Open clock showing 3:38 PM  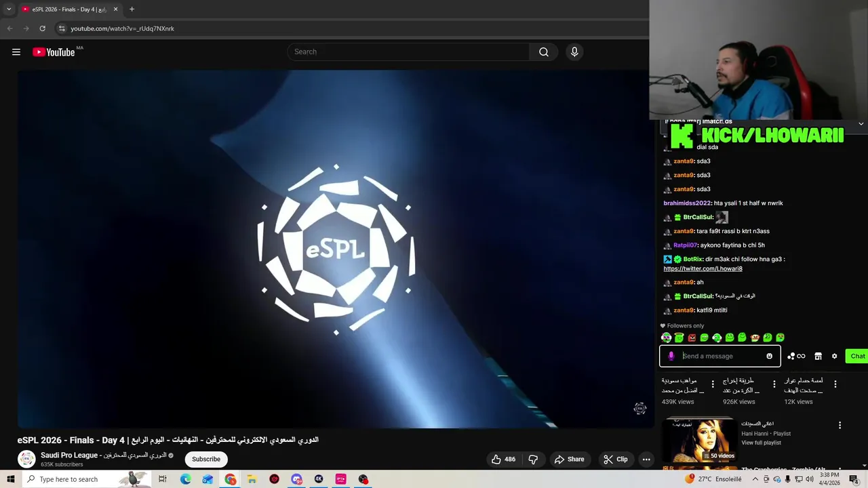[829, 479]
